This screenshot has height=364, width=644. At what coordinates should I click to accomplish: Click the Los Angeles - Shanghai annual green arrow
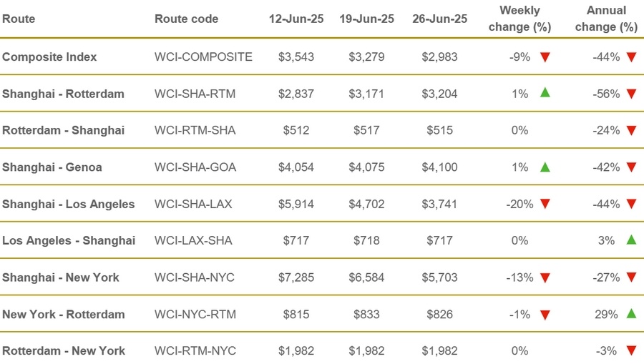631,240
